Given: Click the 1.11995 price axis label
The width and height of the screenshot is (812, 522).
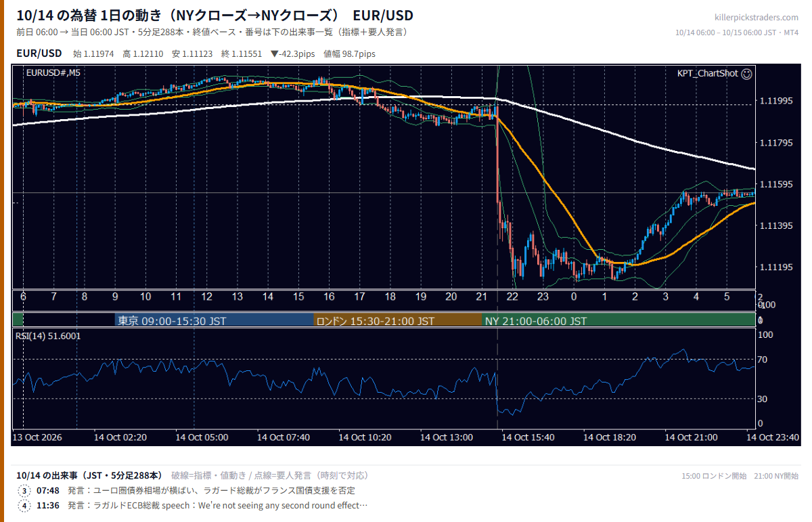Looking at the screenshot, I should pyautogui.click(x=777, y=101).
